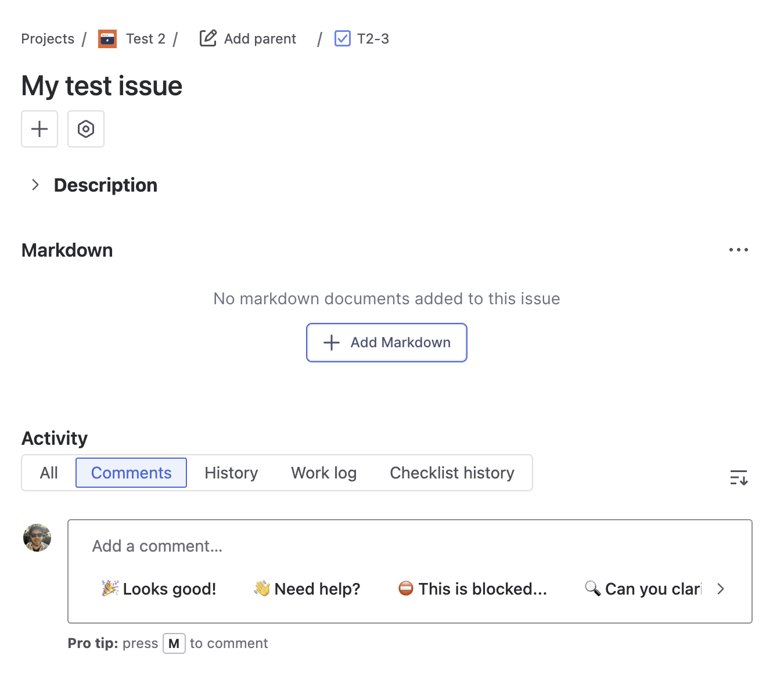Select the Comments activity tab
The image size is (784, 691).
131,473
